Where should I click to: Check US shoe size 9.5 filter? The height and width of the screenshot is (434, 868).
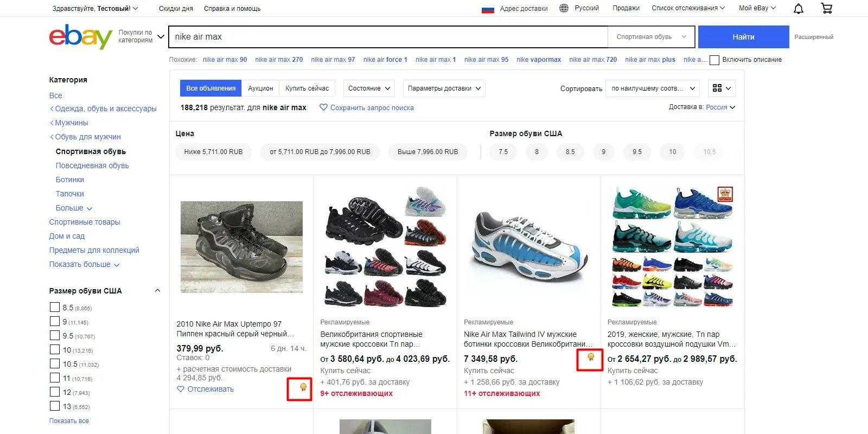pos(54,335)
